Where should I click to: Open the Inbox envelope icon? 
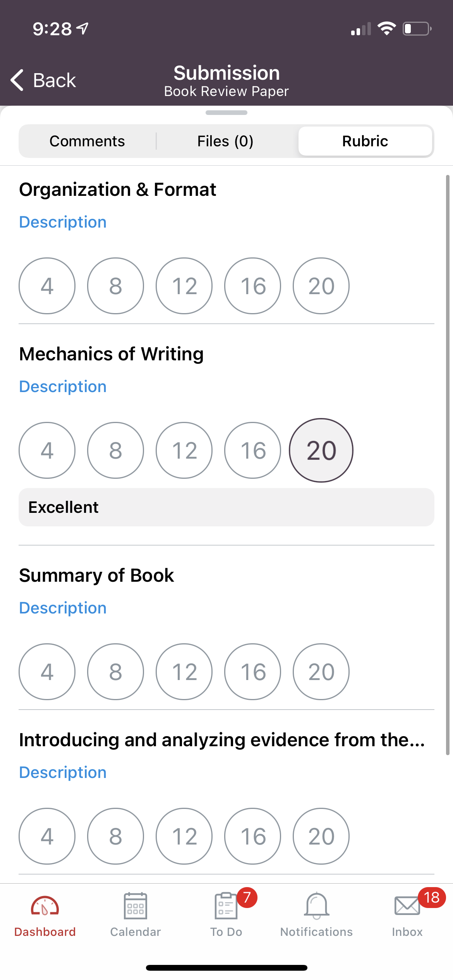[x=407, y=906]
